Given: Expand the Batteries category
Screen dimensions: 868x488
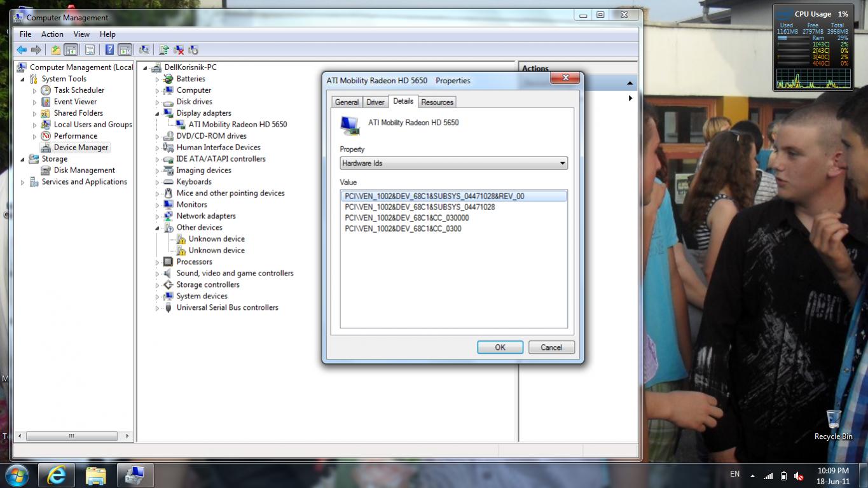Looking at the screenshot, I should 157,80.
